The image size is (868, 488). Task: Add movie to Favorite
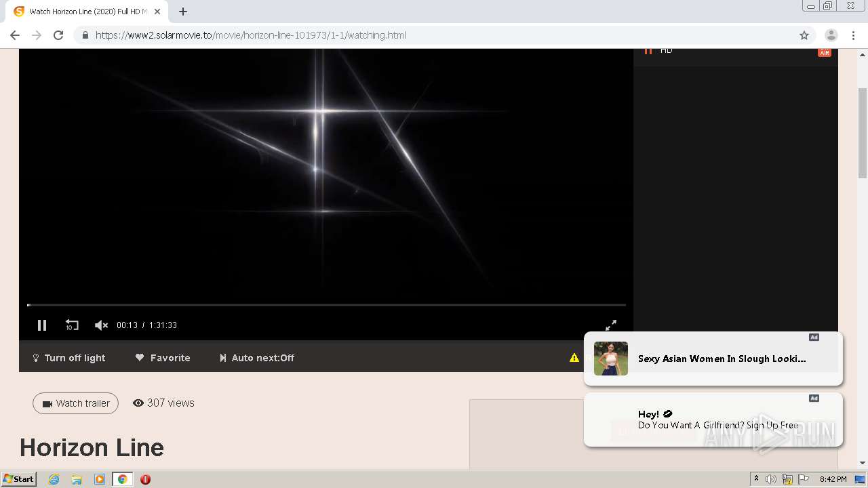[x=163, y=358]
